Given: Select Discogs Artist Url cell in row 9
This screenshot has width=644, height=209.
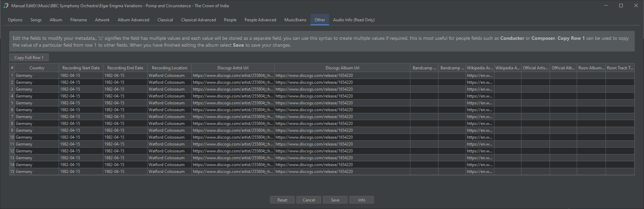Looking at the screenshot, I should (233, 130).
